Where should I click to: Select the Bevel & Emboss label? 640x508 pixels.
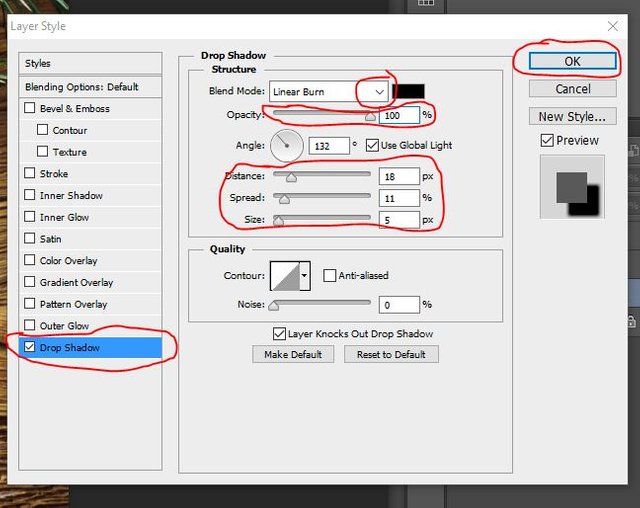75,109
